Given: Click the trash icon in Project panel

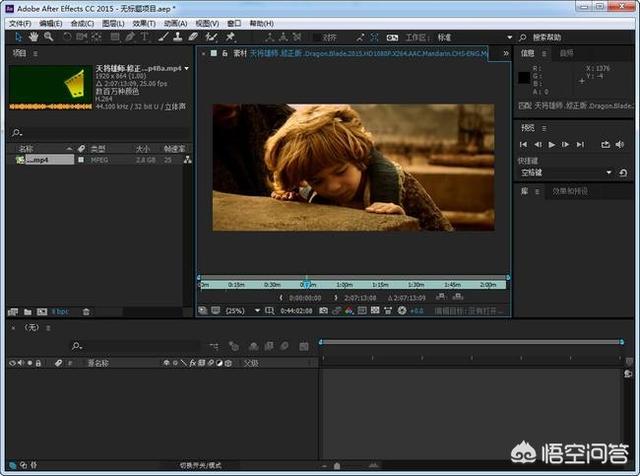Looking at the screenshot, I should [x=86, y=311].
